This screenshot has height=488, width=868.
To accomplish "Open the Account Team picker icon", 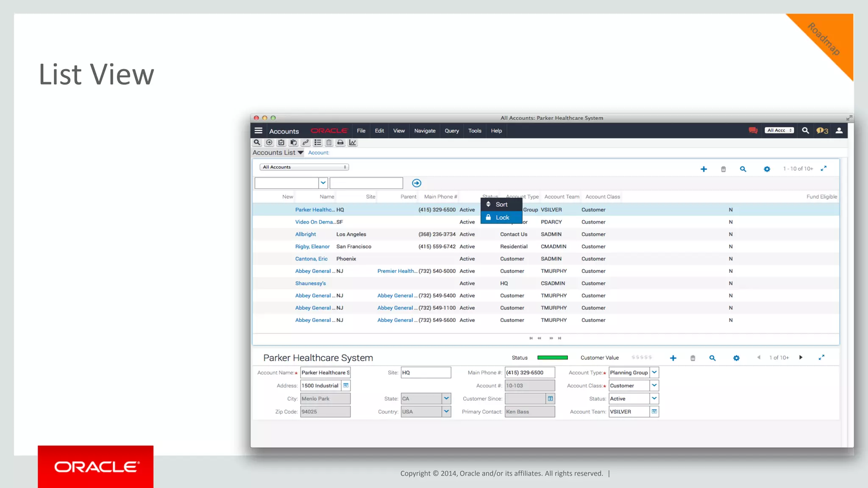I will click(654, 412).
